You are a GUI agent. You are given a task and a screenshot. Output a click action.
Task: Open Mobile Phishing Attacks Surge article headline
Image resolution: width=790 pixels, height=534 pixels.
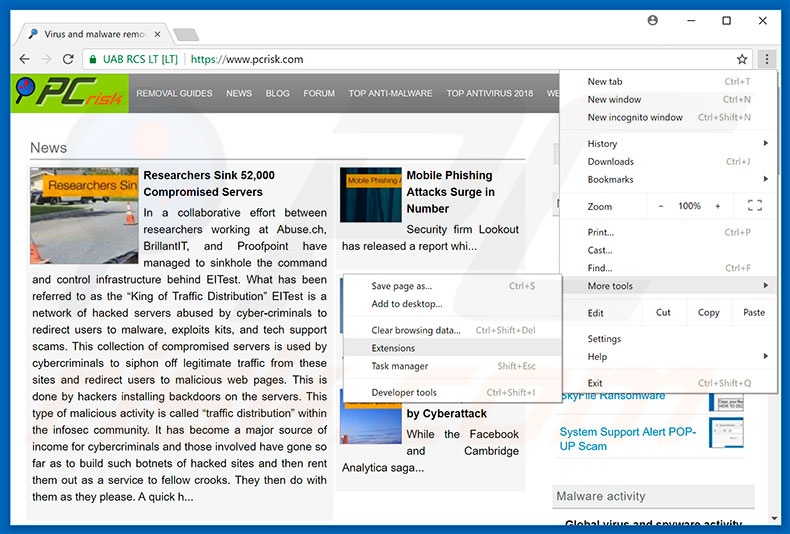pyautogui.click(x=450, y=192)
